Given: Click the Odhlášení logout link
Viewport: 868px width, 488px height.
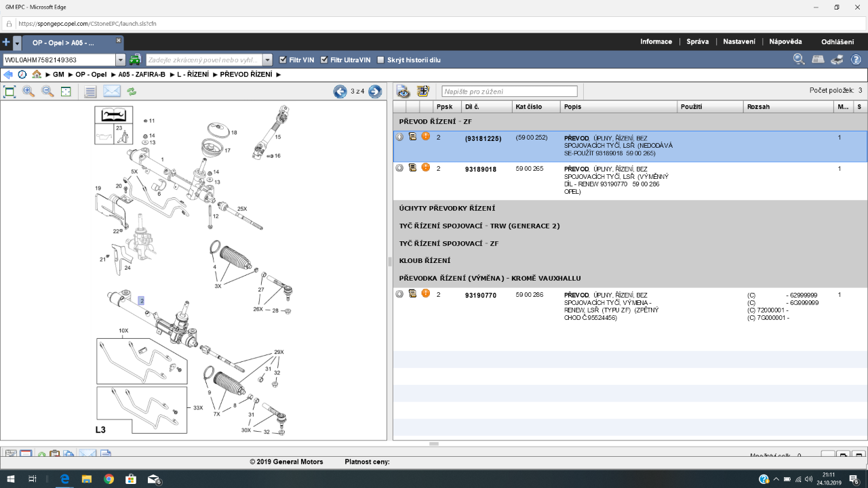Looking at the screenshot, I should (837, 42).
